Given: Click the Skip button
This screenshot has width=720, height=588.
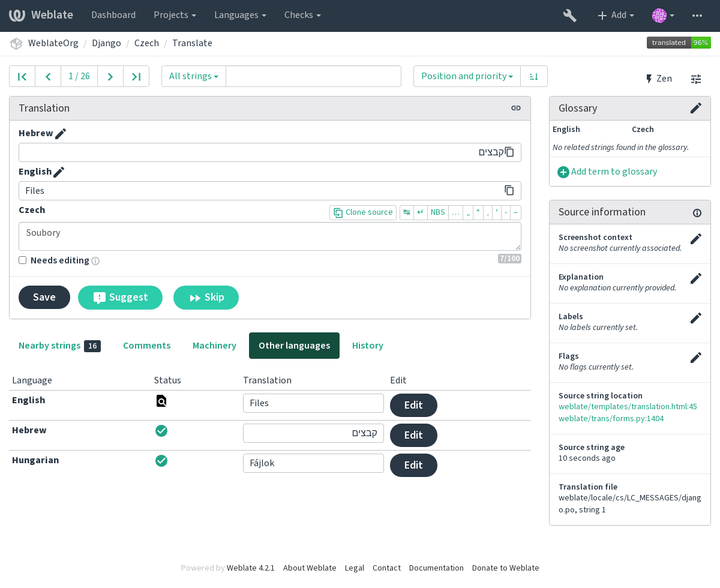Looking at the screenshot, I should click(x=206, y=298).
